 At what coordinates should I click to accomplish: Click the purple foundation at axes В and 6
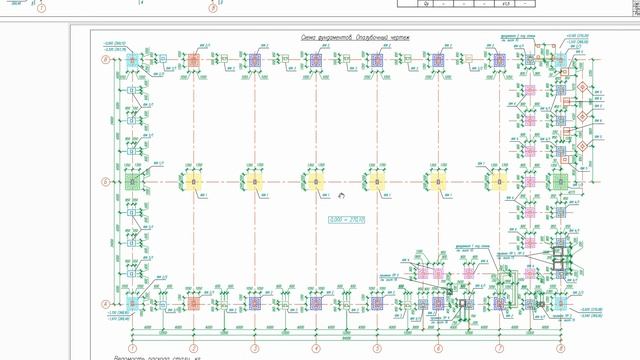click(438, 60)
